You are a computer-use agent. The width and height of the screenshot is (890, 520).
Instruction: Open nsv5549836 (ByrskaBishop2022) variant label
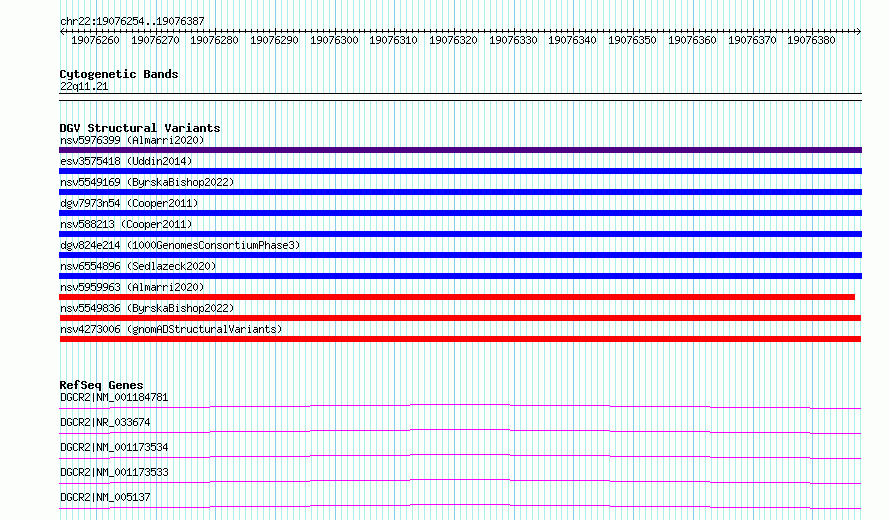click(x=147, y=308)
